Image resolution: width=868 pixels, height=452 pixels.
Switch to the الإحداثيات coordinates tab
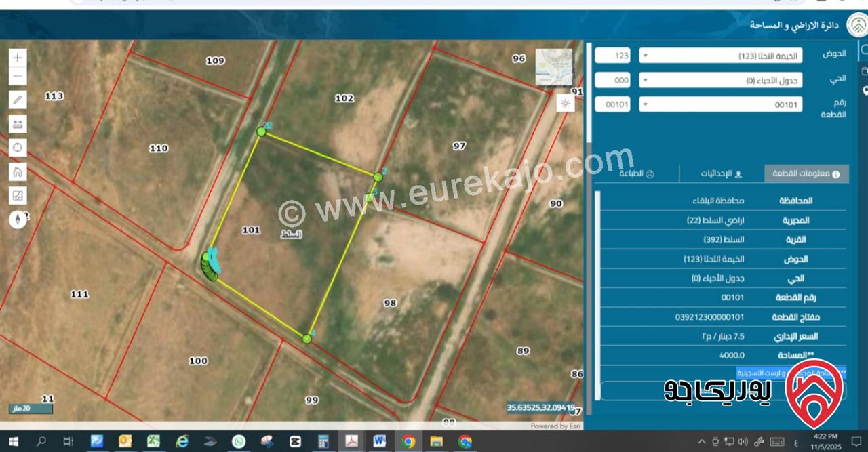point(722,174)
